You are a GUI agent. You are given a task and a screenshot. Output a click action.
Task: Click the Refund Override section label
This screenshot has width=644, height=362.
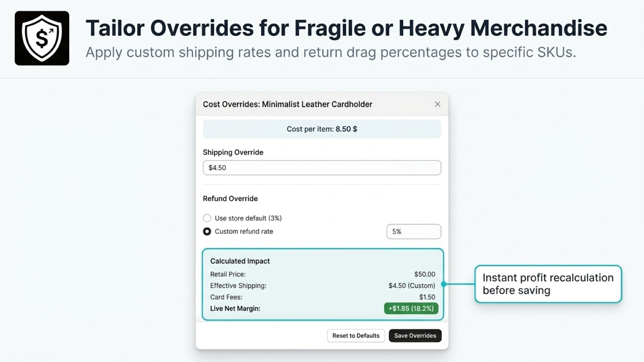pos(230,199)
